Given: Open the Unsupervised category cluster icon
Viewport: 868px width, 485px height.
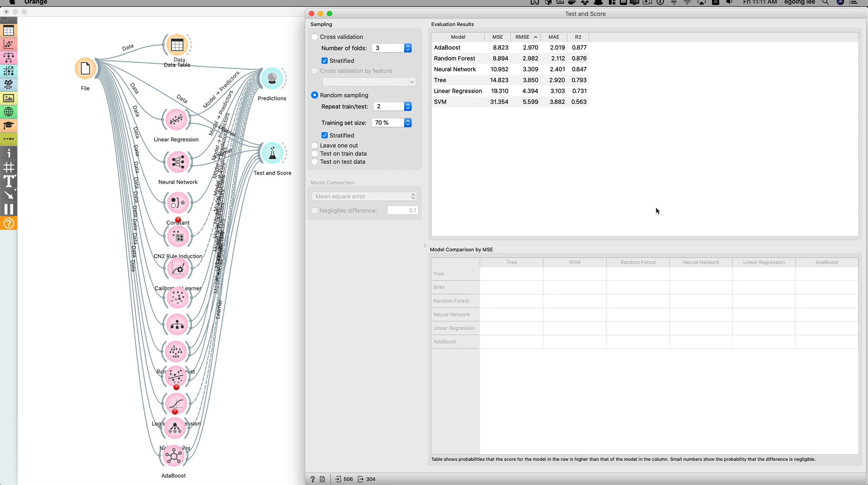Looking at the screenshot, I should click(9, 85).
